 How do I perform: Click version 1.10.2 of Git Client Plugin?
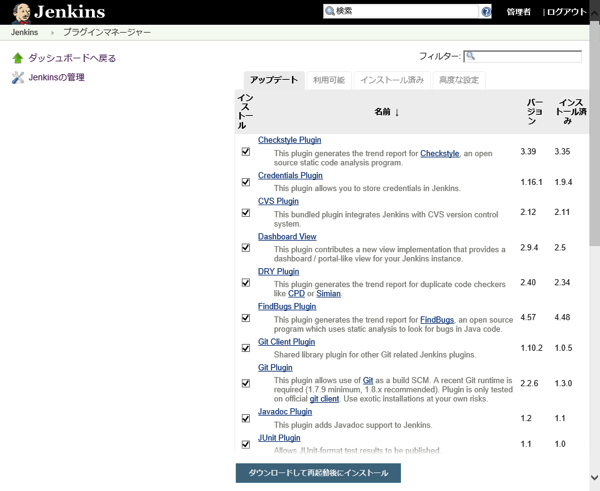tap(532, 348)
